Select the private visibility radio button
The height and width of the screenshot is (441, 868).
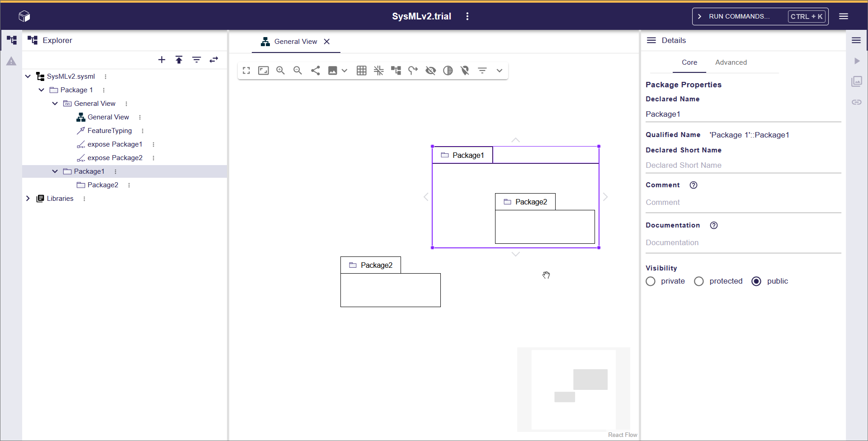pos(651,281)
